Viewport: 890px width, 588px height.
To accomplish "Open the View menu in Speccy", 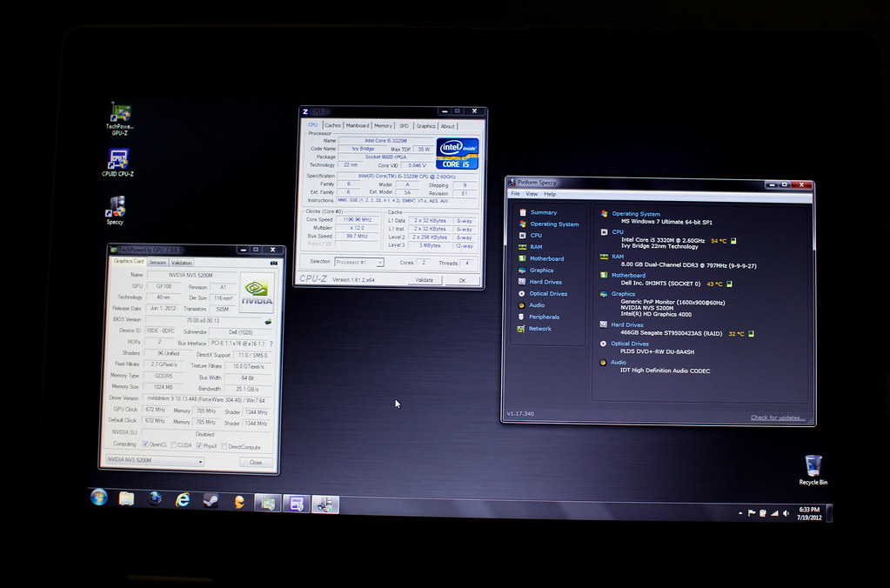I will (x=532, y=194).
